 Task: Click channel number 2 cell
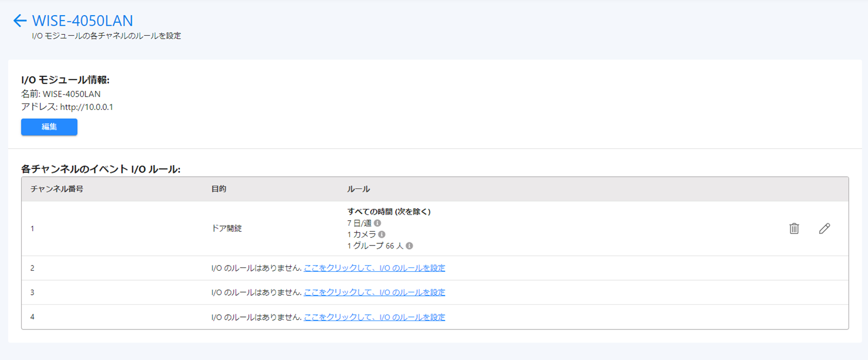click(32, 268)
